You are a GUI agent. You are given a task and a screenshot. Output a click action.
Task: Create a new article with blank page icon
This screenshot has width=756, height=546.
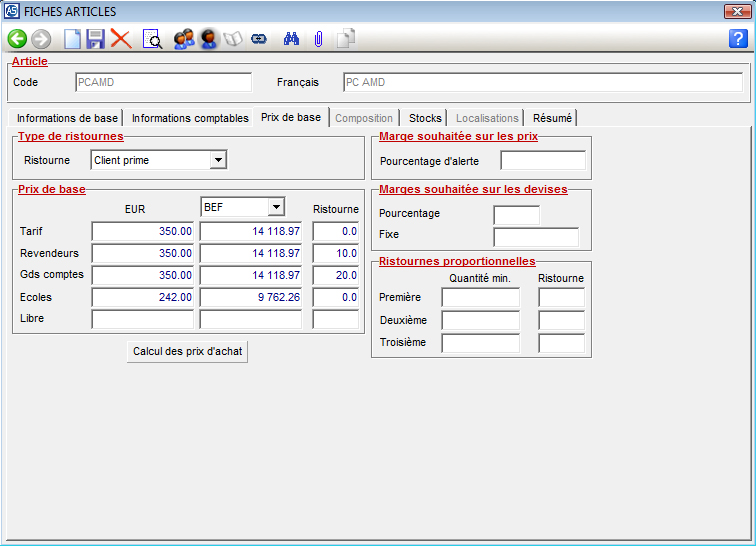(x=72, y=39)
